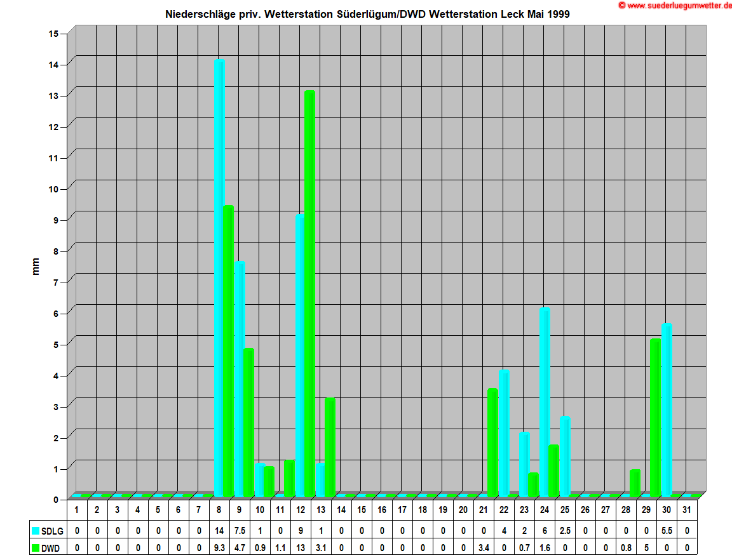Select the SDLG table value 7.5
Screen dimensions: 732x560
240,531
